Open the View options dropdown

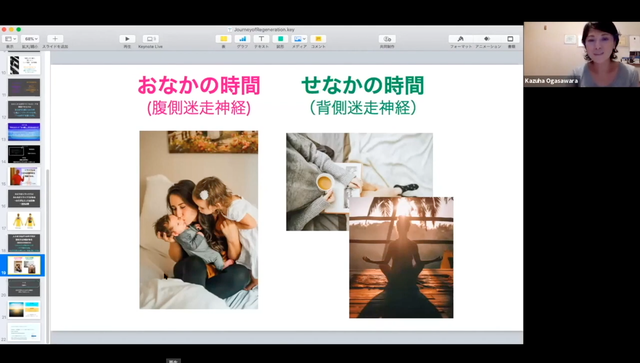10,39
